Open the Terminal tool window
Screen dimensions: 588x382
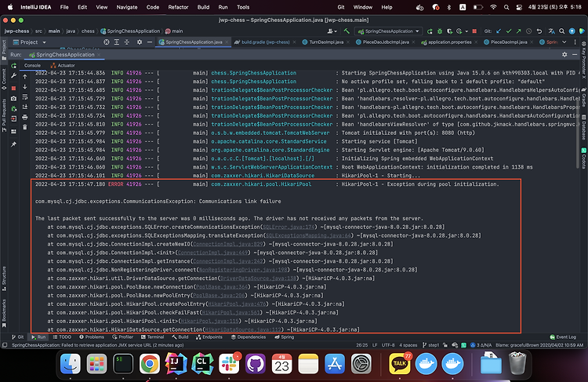click(152, 337)
